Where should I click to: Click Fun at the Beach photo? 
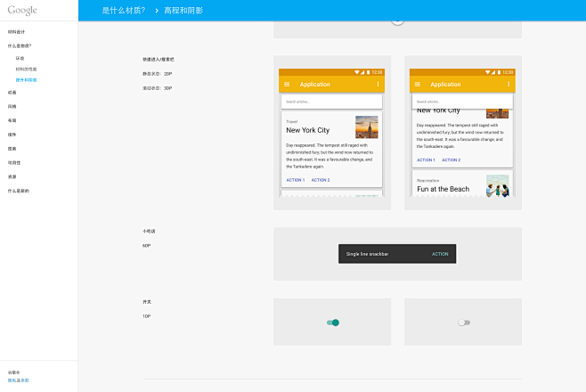[x=497, y=186]
